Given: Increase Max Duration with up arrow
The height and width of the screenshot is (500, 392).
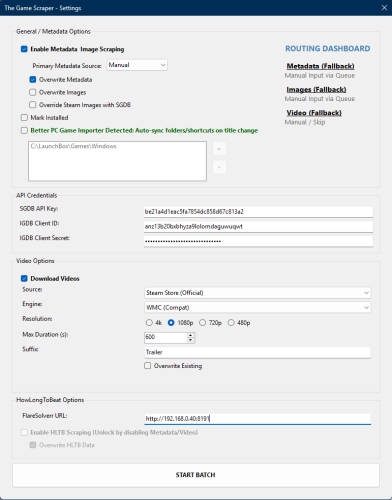Looking at the screenshot, I should coord(190,335).
